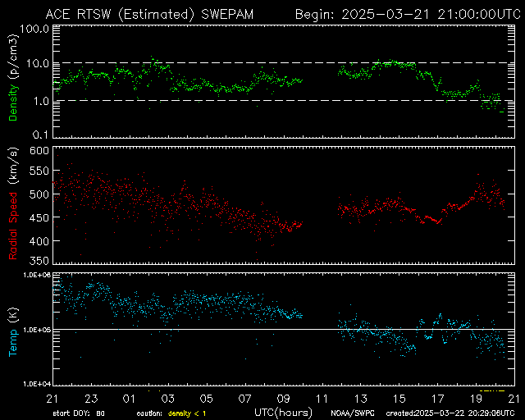Click the hour 15 time-axis label

[x=399, y=399]
